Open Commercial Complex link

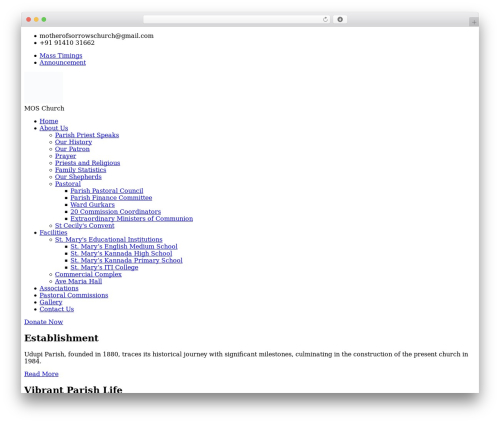pos(88,275)
